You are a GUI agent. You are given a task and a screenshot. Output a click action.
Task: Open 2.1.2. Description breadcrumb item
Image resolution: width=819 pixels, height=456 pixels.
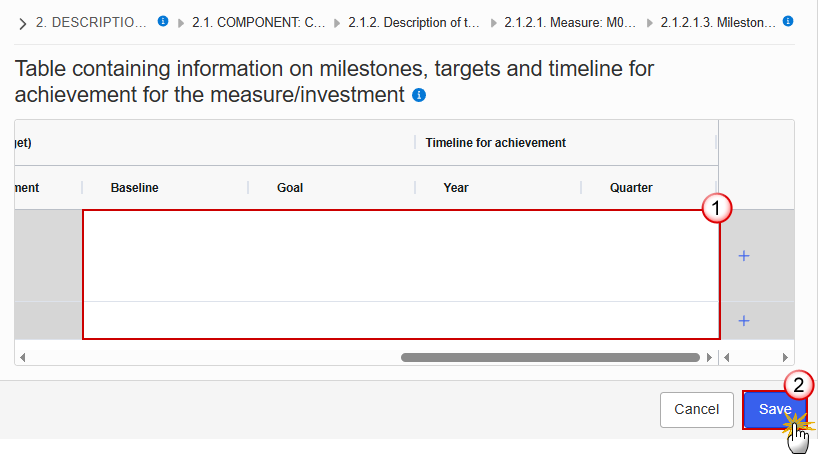tap(415, 21)
